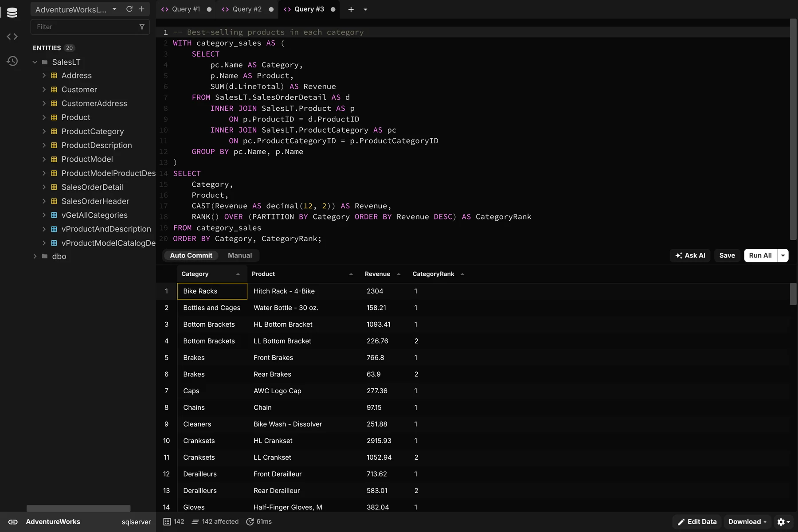Open the query history icon

pyautogui.click(x=12, y=61)
